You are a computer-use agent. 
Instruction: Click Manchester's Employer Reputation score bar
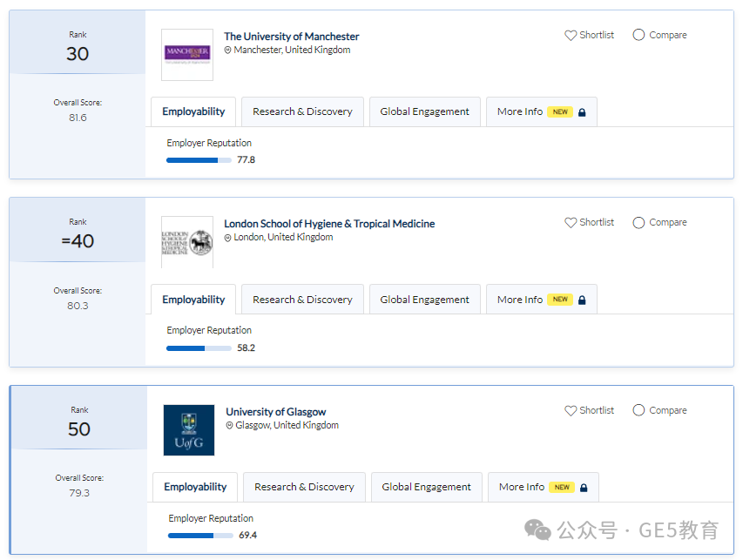(x=199, y=160)
